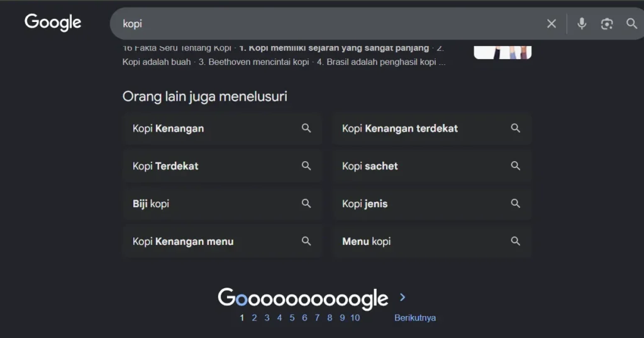Click the "Orang lain juga menelusuri" heading text
This screenshot has height=338, width=644.
pyautogui.click(x=204, y=97)
